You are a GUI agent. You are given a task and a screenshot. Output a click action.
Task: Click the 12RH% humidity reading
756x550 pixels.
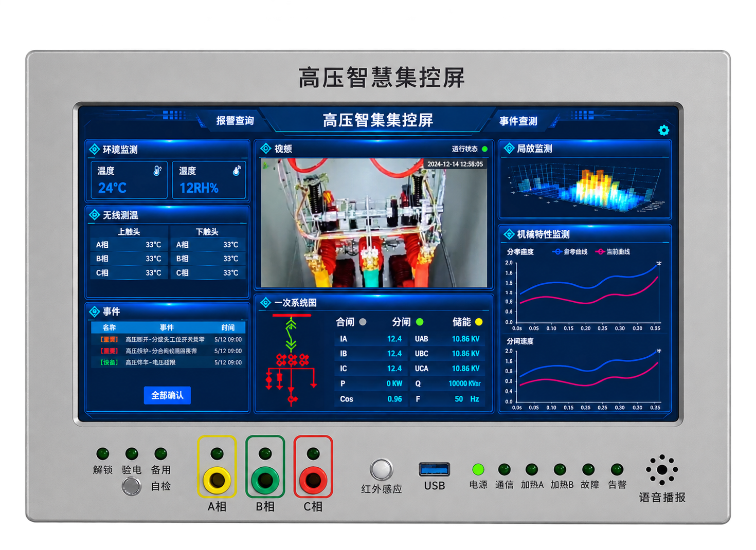point(199,189)
